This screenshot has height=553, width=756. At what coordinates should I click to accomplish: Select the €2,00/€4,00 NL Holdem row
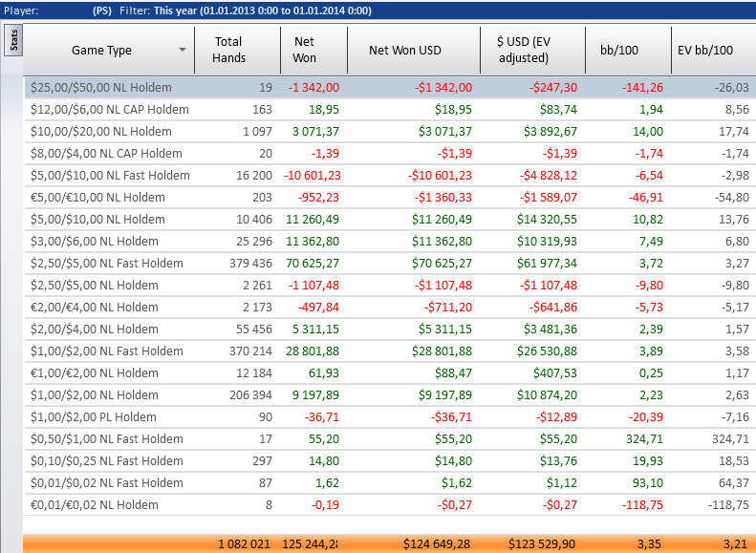pyautogui.click(x=390, y=308)
